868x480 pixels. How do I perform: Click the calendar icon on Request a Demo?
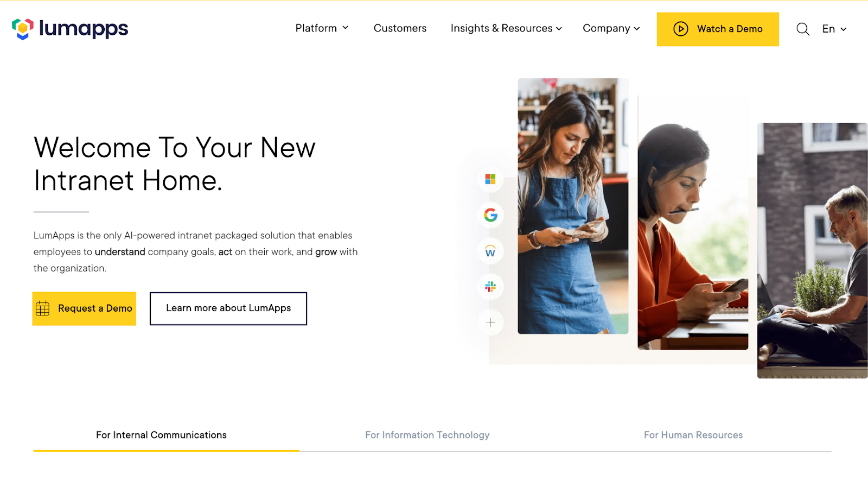pyautogui.click(x=43, y=308)
